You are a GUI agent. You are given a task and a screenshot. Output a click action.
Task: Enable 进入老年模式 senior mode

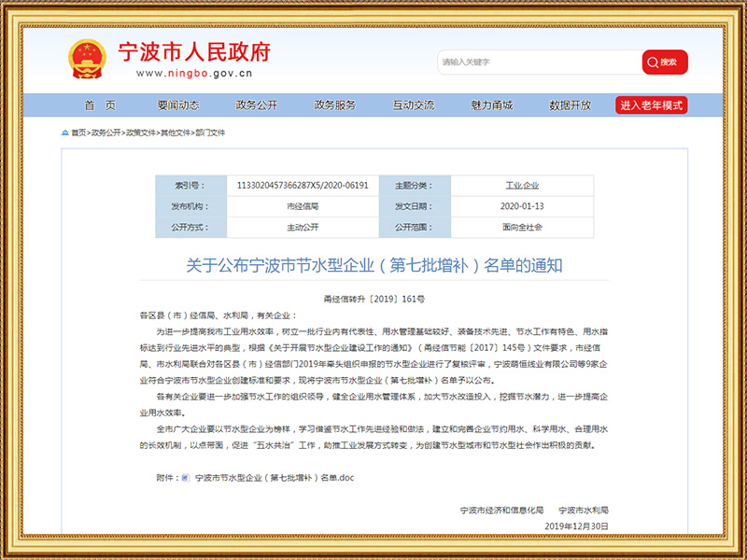coord(651,105)
